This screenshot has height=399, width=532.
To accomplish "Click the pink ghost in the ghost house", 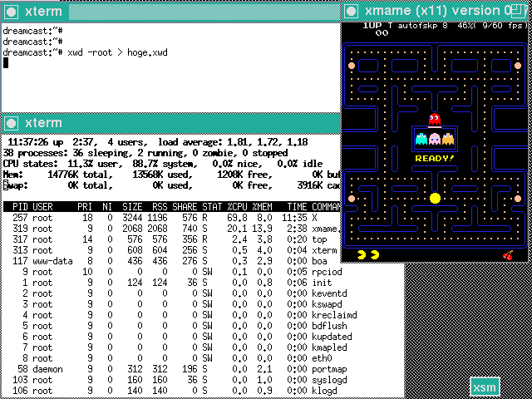I will coord(435,139).
